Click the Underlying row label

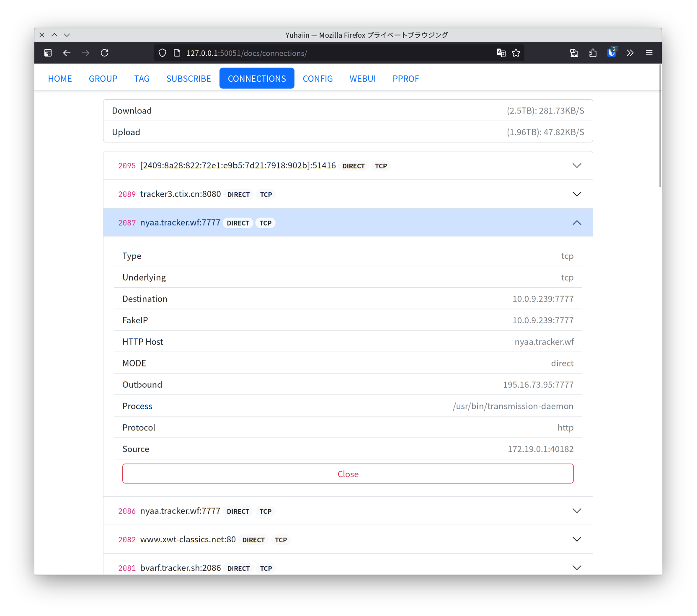[144, 278]
